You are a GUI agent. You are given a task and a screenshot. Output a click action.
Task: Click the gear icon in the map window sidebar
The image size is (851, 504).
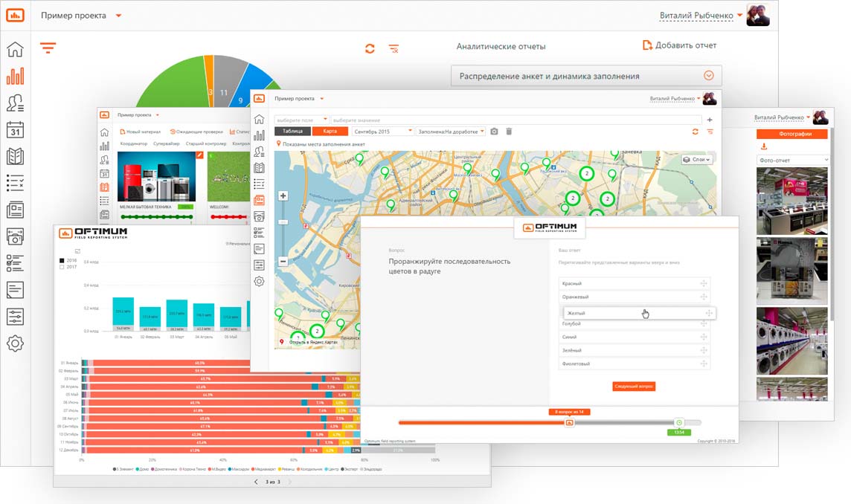pos(259,281)
